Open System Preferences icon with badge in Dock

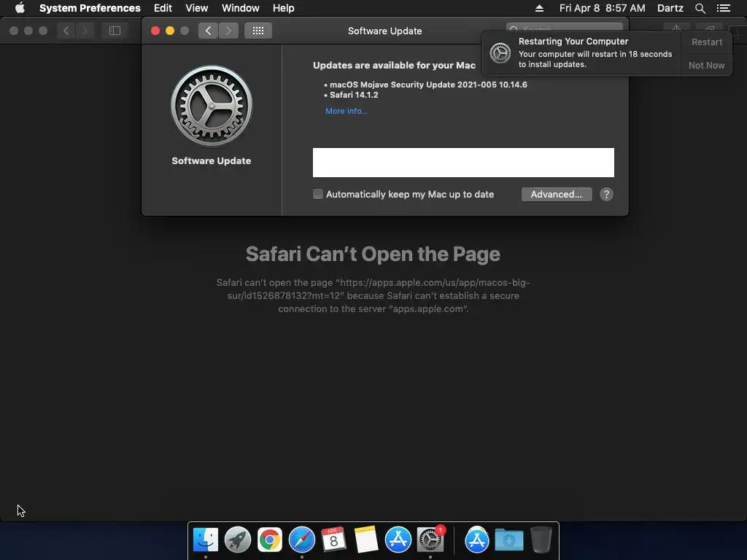430,540
